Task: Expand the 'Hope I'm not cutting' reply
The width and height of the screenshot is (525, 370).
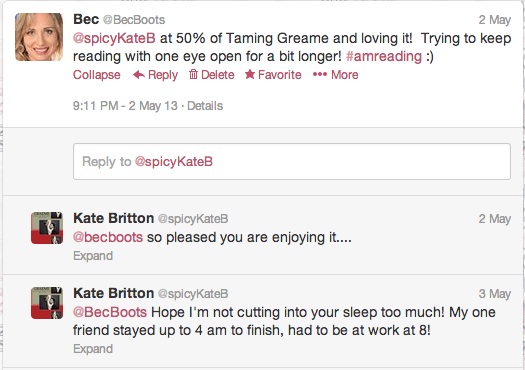Action: pos(93,349)
